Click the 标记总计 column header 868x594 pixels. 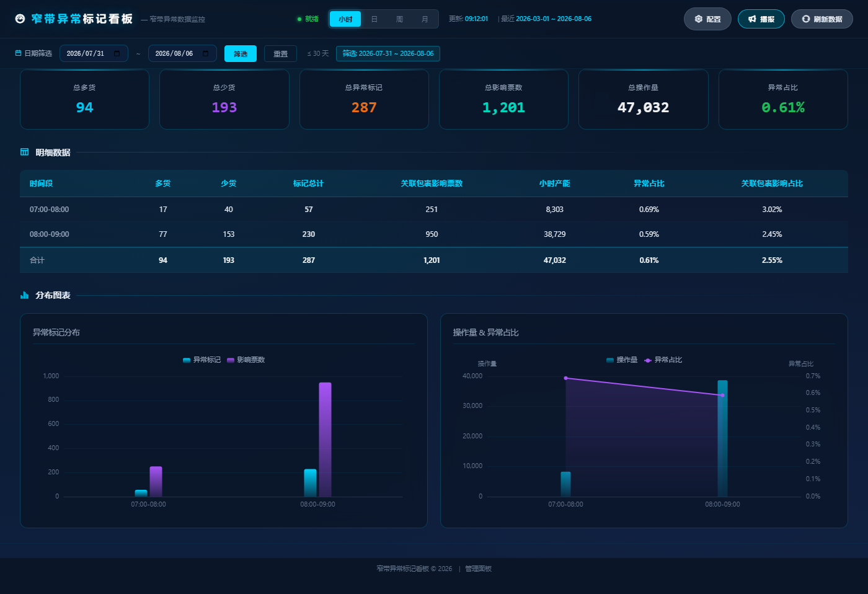[309, 184]
